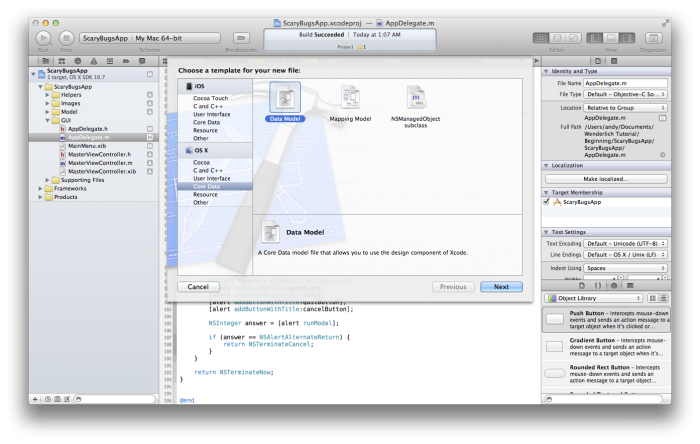This screenshot has height=444, width=700.
Task: Reveal the full path in Finder arrow
Action: pos(662,155)
